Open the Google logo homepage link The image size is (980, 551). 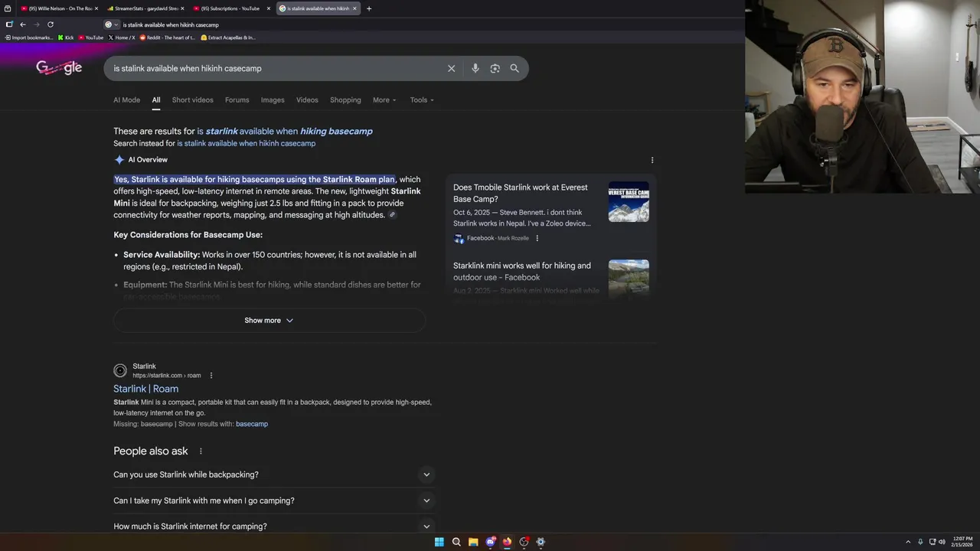[x=59, y=67]
